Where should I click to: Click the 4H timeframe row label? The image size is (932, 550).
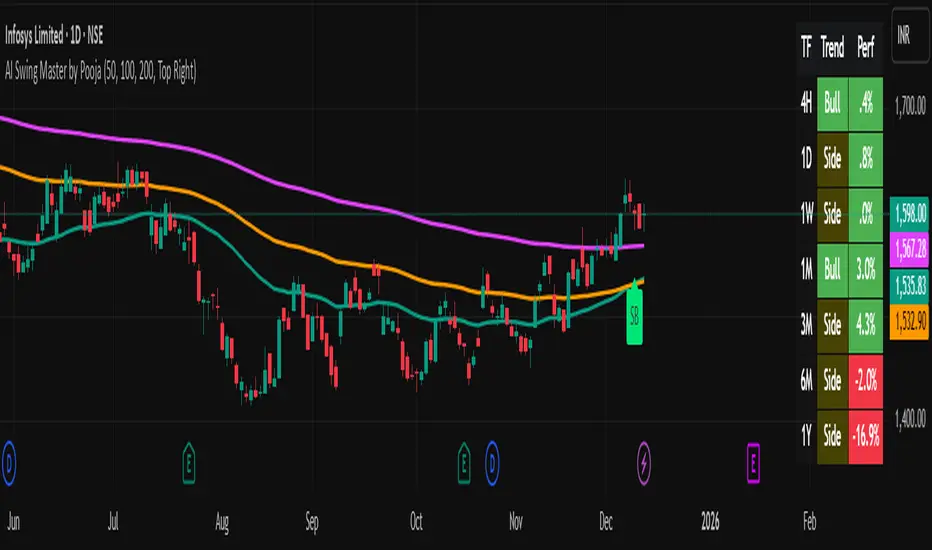pos(807,103)
